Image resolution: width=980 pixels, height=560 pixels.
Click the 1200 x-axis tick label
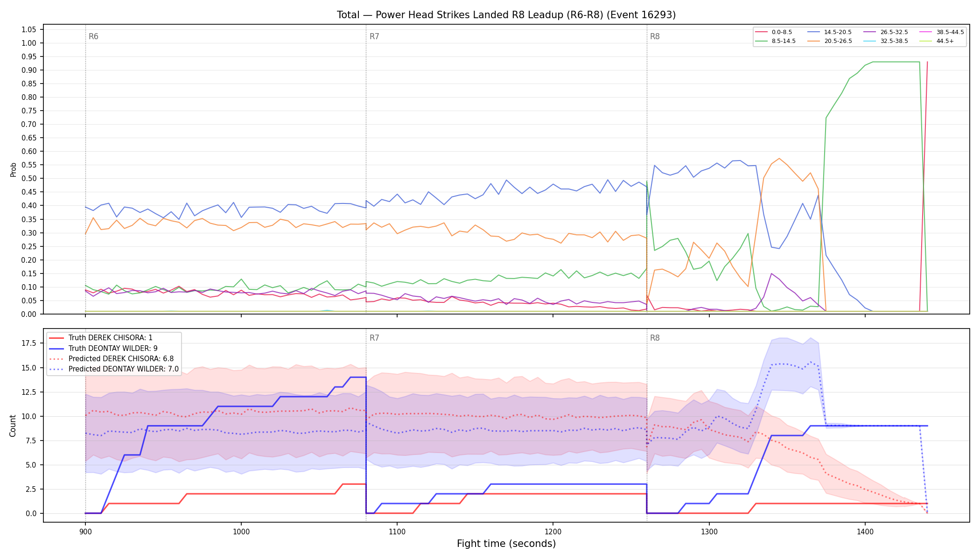[553, 531]
